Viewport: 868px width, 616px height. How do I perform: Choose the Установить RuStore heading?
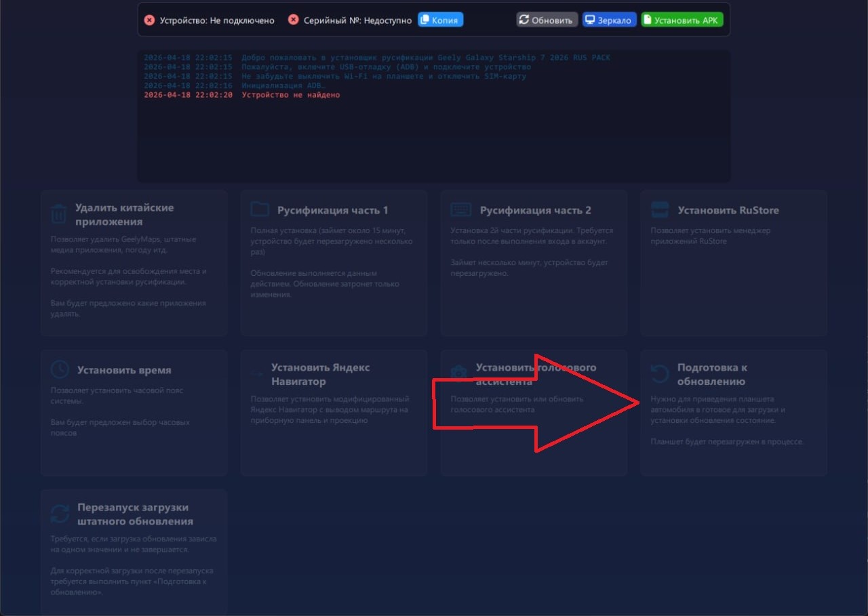(x=728, y=210)
